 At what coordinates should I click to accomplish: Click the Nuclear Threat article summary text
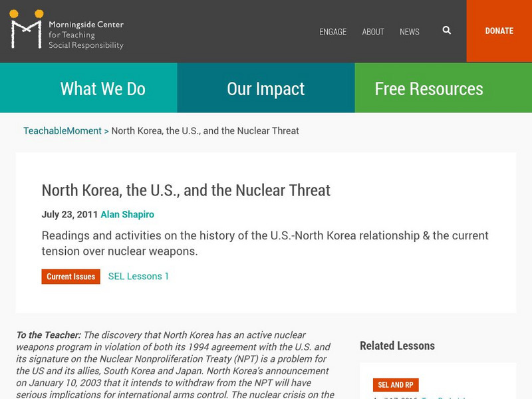point(266,243)
